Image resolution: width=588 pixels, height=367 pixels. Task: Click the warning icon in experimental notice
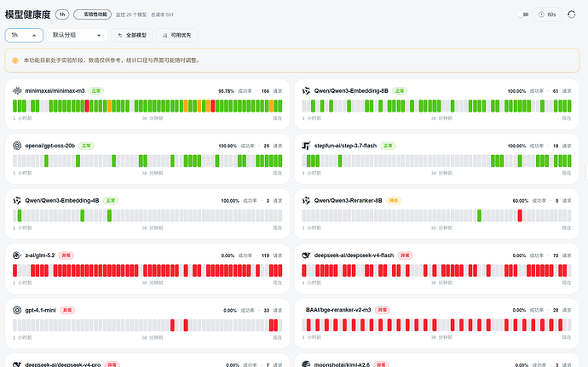15,60
